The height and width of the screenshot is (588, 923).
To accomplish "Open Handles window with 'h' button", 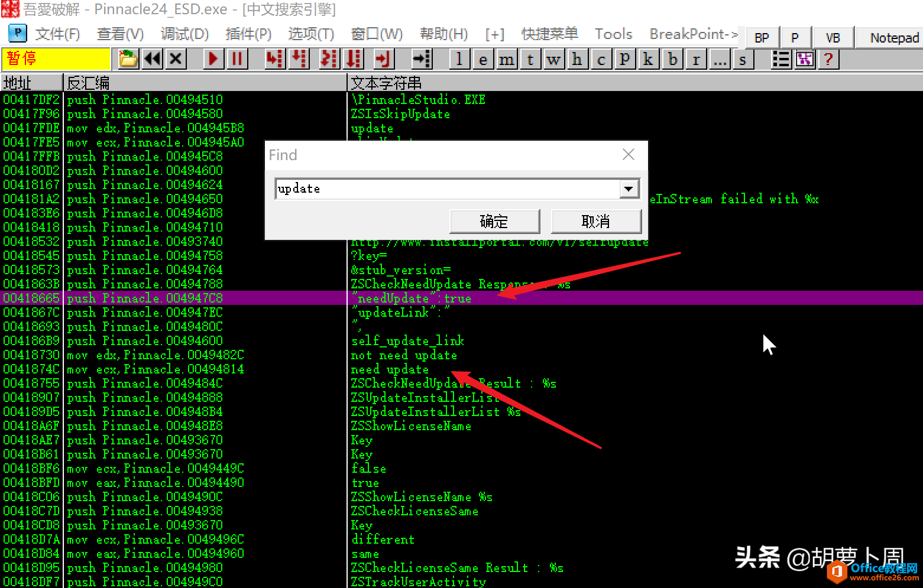I will coord(577,59).
